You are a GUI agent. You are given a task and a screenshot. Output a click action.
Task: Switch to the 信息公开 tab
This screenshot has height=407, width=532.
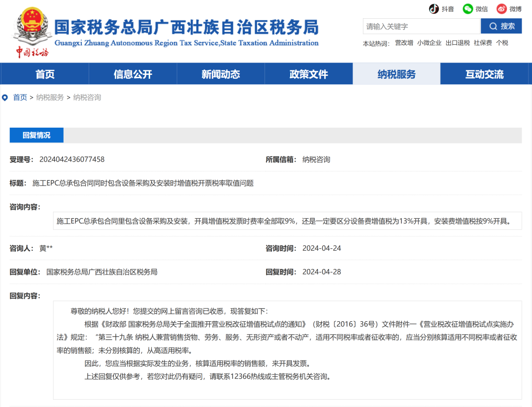coord(133,74)
